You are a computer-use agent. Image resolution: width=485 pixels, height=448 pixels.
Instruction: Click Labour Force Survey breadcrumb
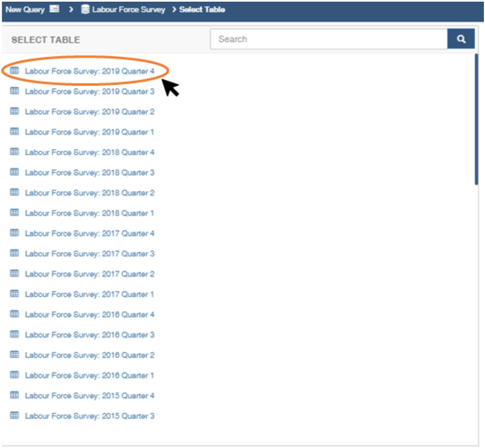[x=129, y=9]
